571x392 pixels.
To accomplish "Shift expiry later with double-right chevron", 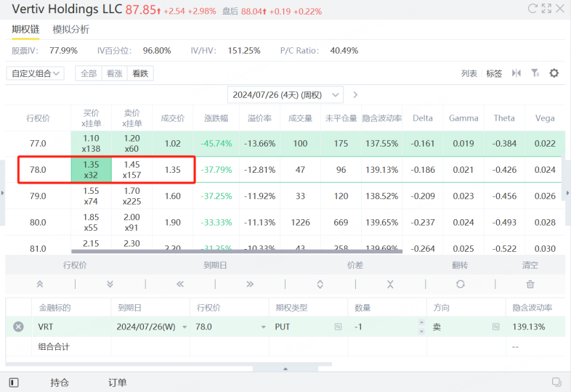I will (250, 285).
